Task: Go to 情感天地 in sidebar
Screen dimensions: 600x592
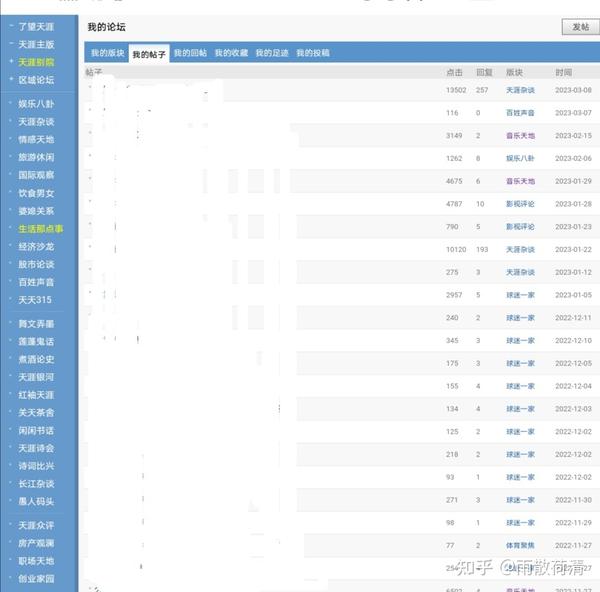Action: click(36, 139)
